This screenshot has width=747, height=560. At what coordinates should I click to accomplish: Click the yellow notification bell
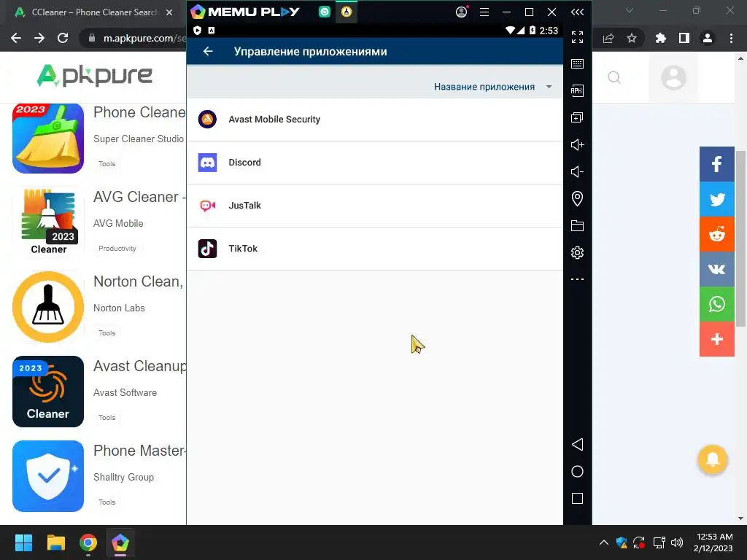(x=712, y=459)
